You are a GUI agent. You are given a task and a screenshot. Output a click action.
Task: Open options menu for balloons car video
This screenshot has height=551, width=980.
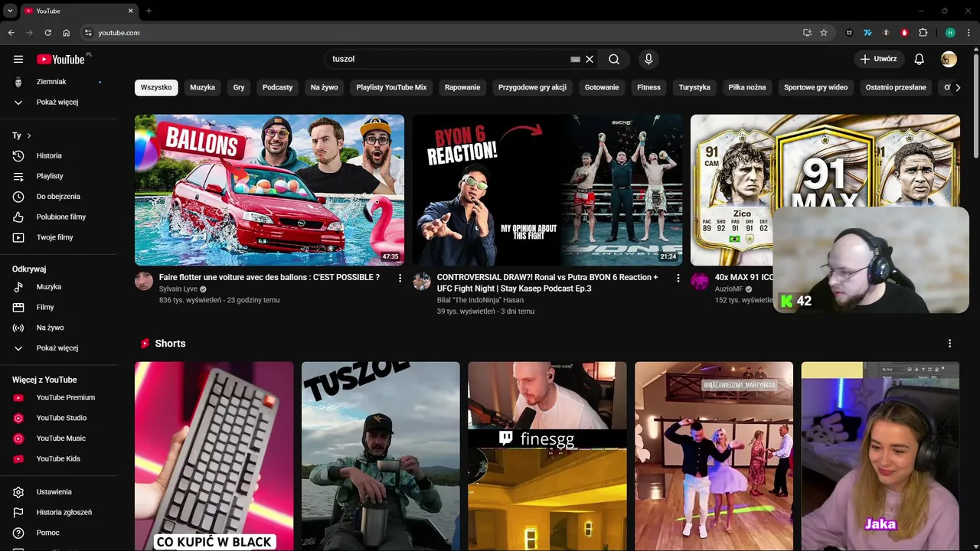(400, 278)
